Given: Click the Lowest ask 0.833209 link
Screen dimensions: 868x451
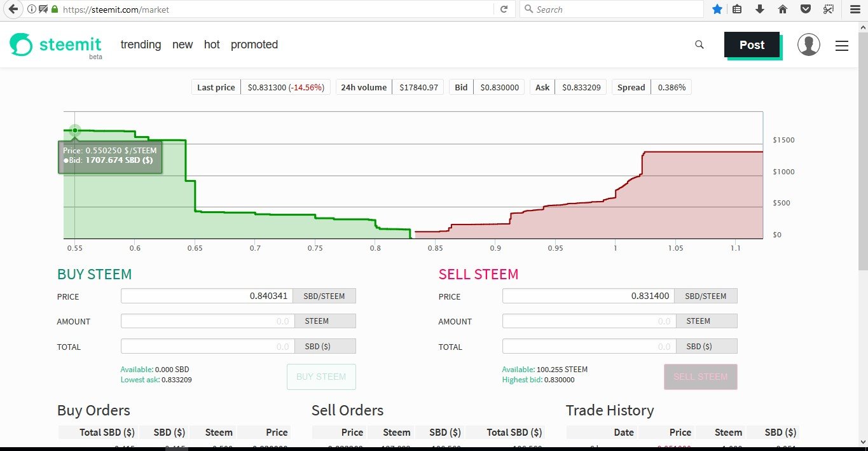Looking at the screenshot, I should click(x=156, y=380).
